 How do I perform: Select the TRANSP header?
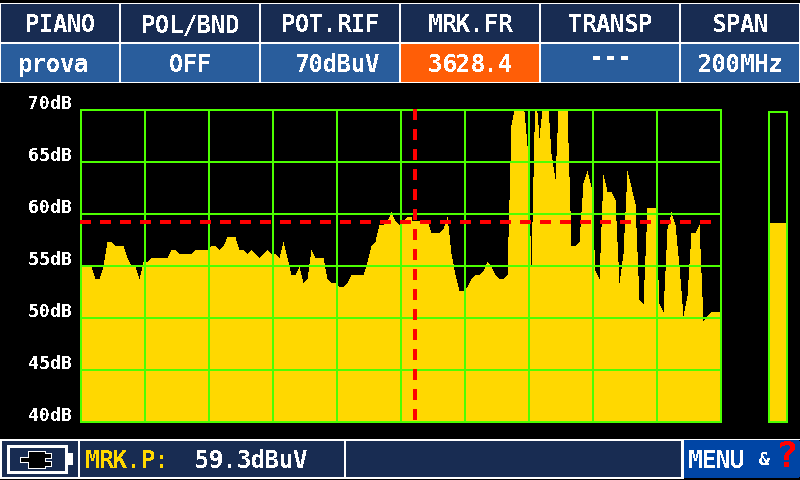coord(610,23)
